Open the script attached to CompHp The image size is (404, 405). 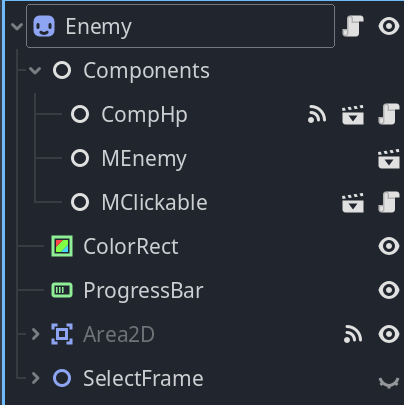(389, 114)
